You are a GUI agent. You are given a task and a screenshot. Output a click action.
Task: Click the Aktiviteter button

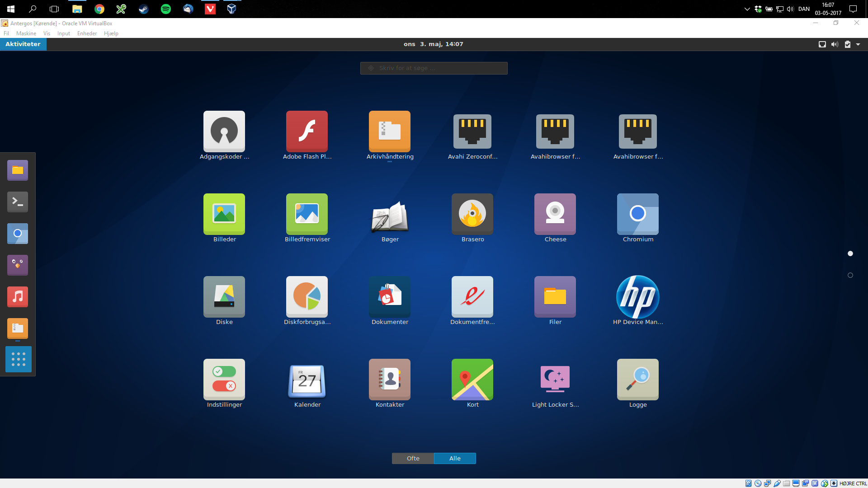point(23,44)
